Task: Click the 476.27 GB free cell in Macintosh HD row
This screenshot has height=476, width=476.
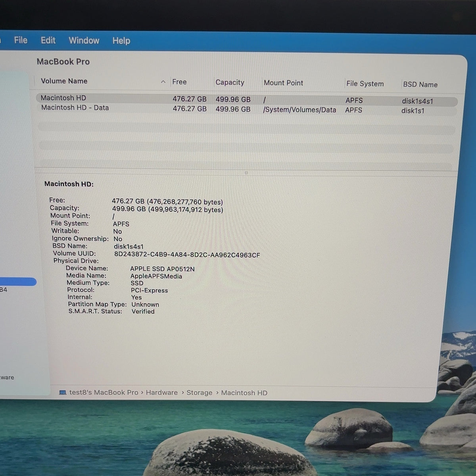Action: click(189, 99)
